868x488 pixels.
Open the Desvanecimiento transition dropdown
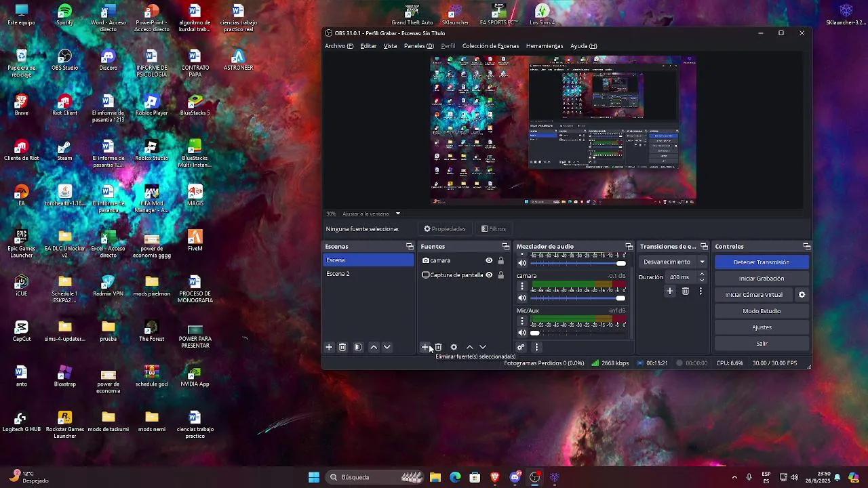pos(674,262)
